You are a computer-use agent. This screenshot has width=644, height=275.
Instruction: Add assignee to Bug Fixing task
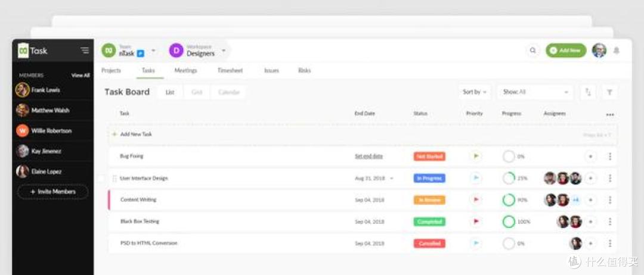pyautogui.click(x=590, y=156)
